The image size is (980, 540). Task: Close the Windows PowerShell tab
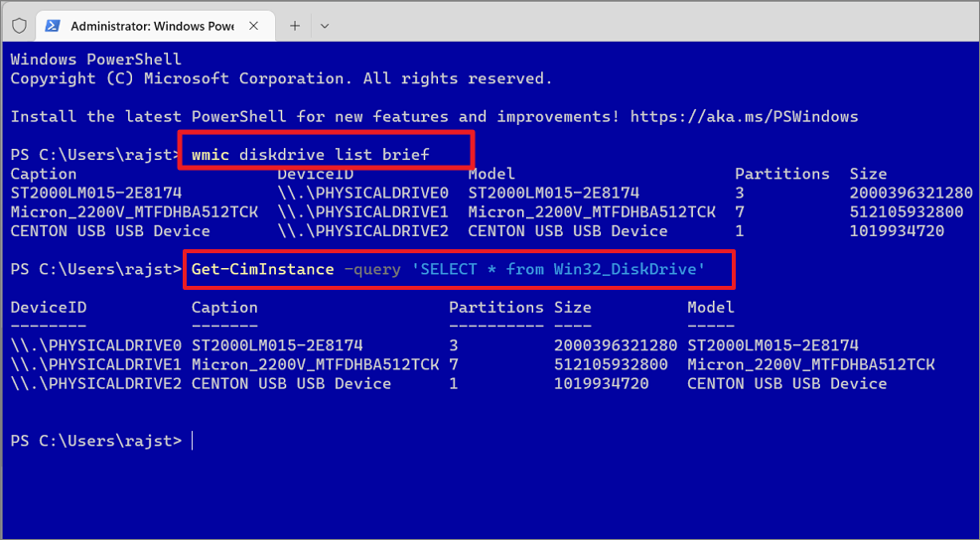point(253,26)
